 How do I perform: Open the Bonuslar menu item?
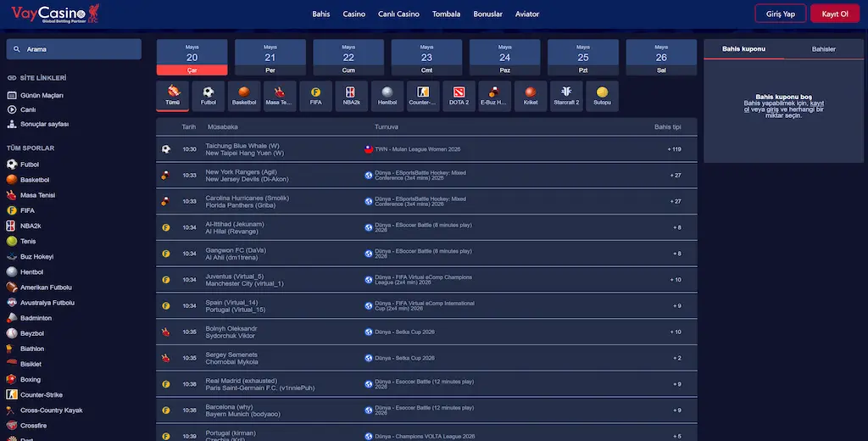tap(487, 14)
